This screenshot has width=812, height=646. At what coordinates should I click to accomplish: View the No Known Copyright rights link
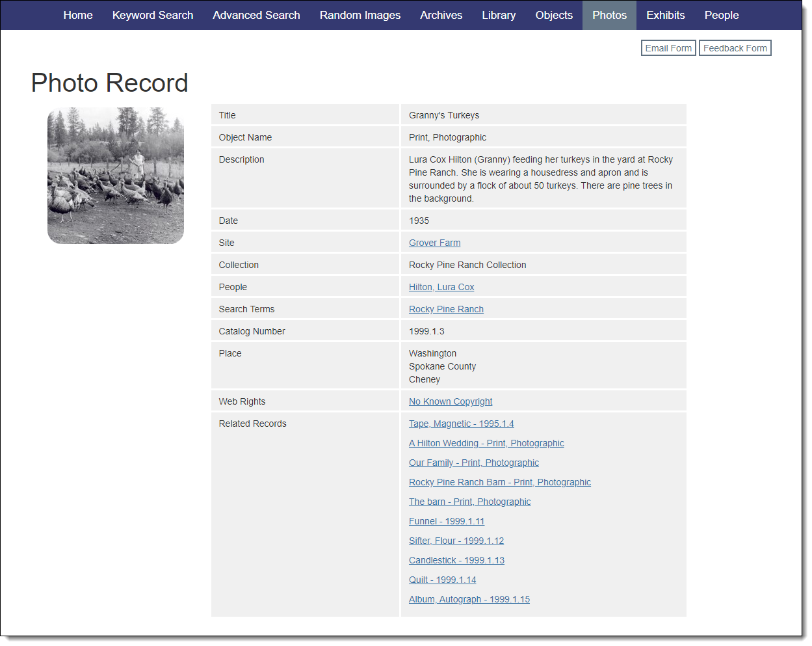451,401
